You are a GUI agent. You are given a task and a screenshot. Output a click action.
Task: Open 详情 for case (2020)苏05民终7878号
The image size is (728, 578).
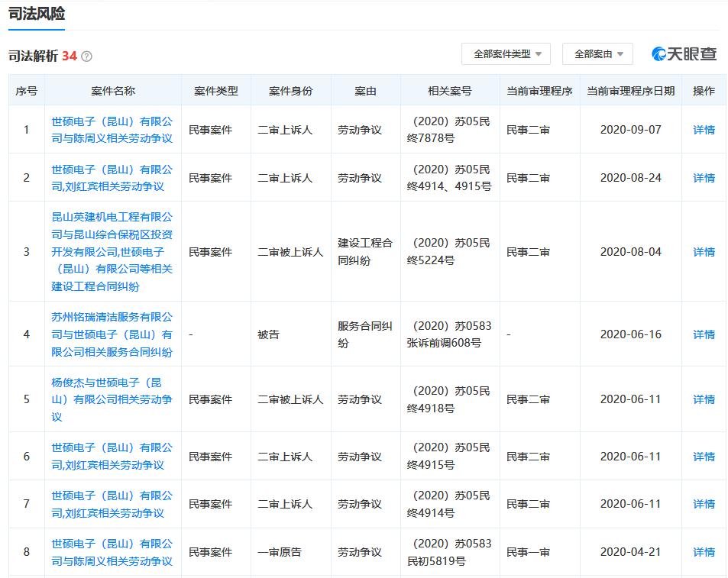pos(702,129)
